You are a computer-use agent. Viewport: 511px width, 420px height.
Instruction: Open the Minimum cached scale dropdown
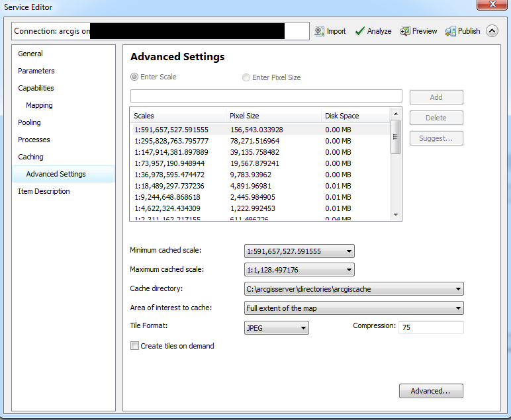click(299, 251)
